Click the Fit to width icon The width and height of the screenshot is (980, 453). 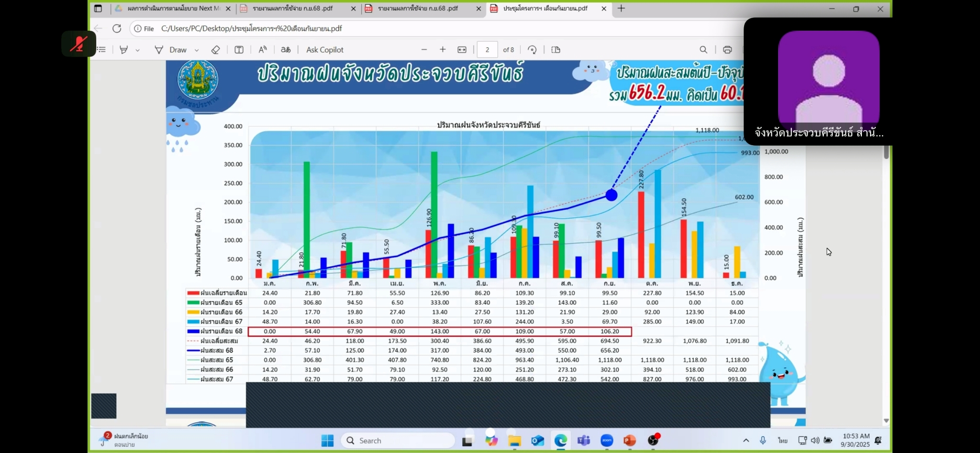point(462,50)
